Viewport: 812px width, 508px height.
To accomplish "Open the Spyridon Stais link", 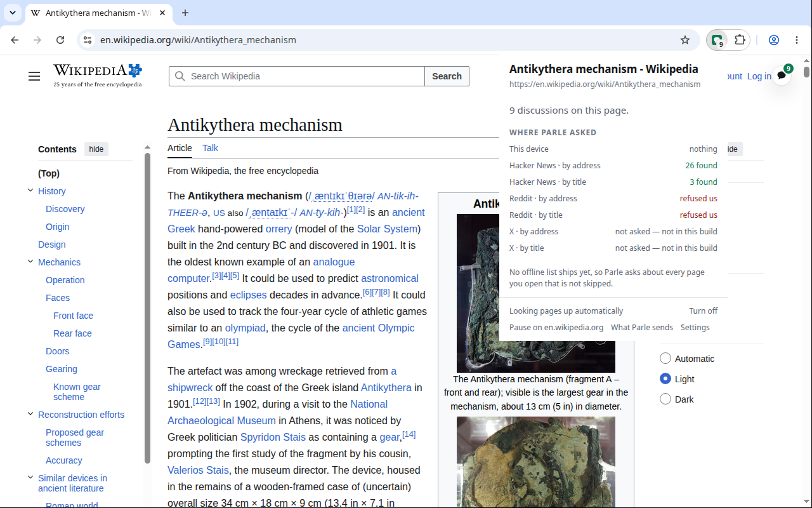I will 273,437.
